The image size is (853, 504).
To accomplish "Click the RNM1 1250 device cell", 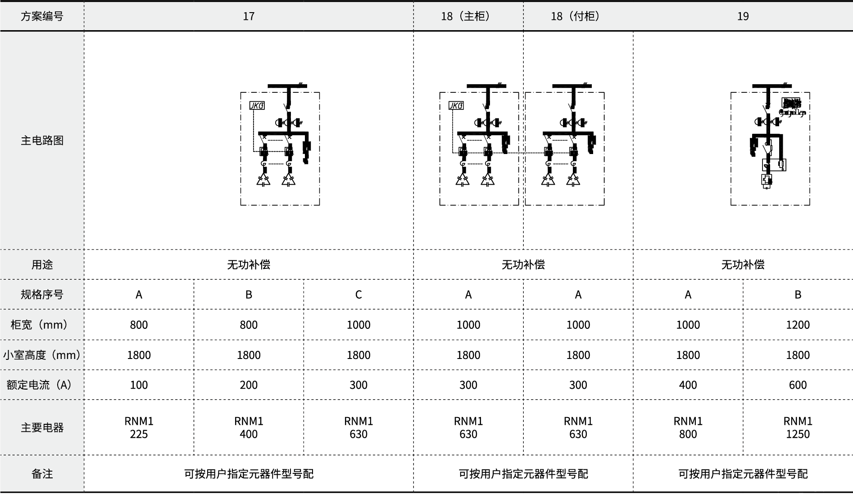I will 798,427.
